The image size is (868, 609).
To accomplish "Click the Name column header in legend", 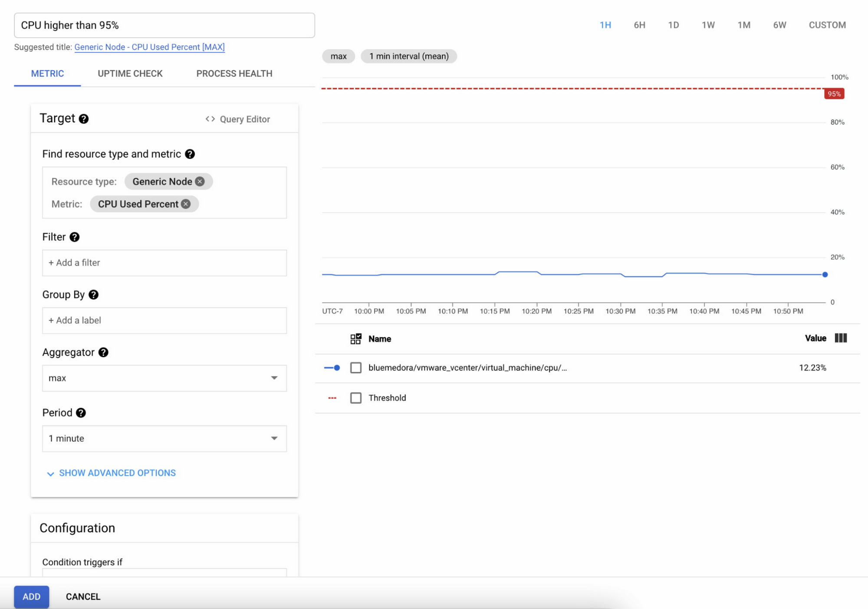I will click(380, 339).
